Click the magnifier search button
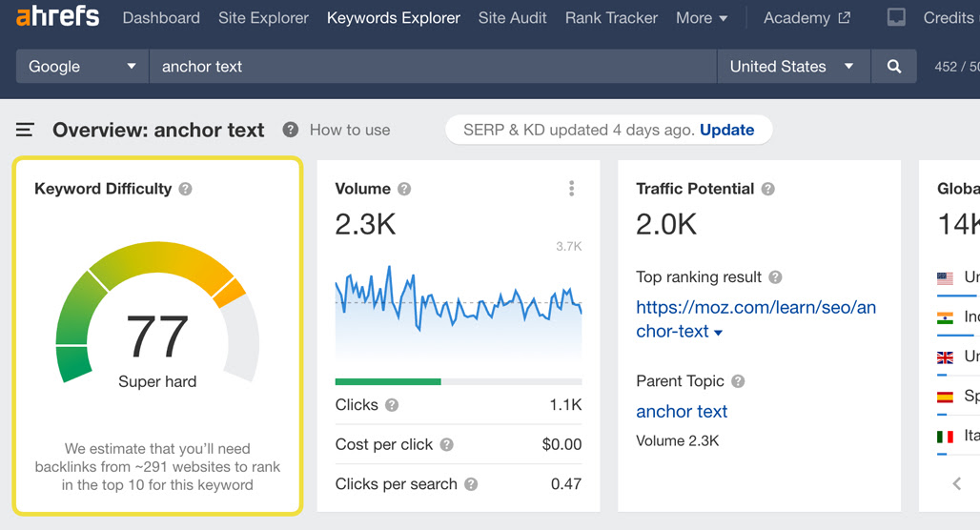The height and width of the screenshot is (530, 980). tap(894, 67)
